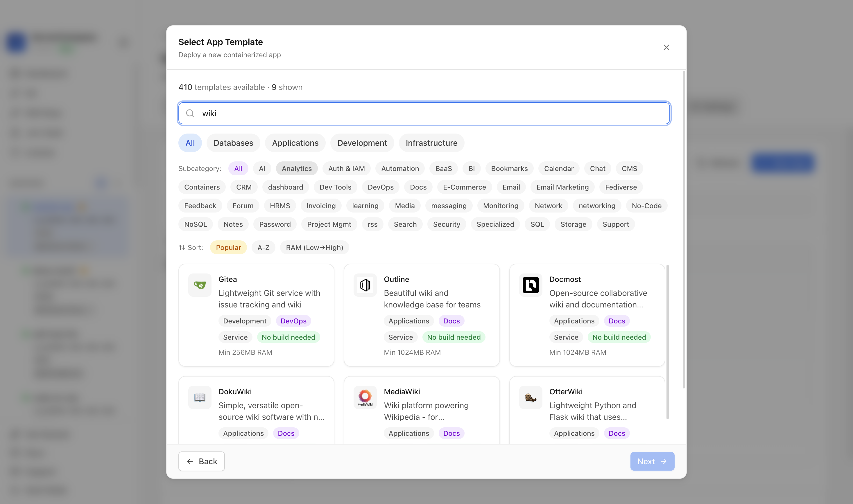Filter by Monitoring subcategory
This screenshot has width=853, height=504.
pyautogui.click(x=500, y=206)
